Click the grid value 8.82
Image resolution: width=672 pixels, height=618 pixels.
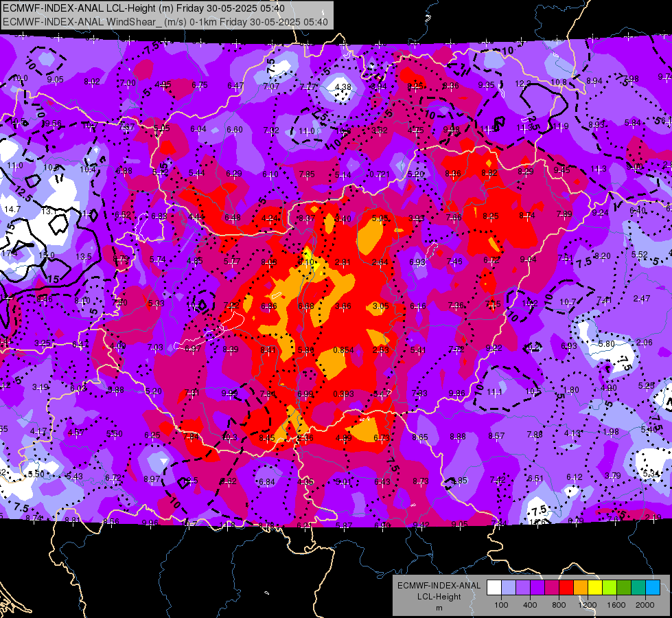tap(489, 173)
